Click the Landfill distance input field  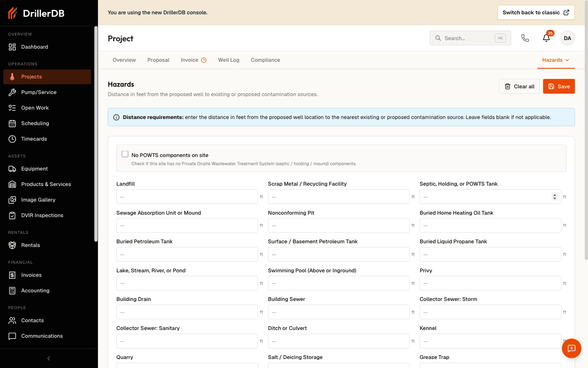coord(187,197)
